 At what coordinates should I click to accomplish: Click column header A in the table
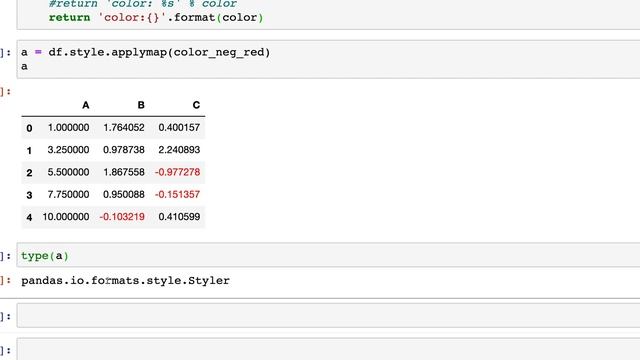click(85, 105)
